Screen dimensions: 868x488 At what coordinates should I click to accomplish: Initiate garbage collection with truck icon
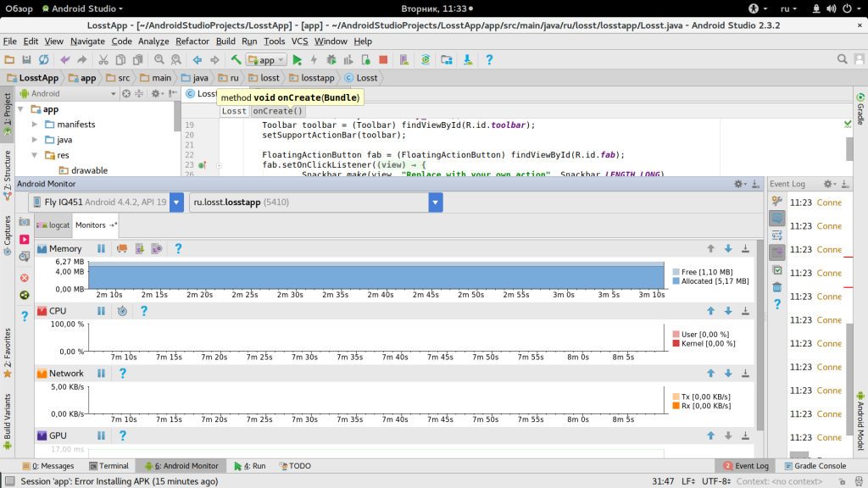(x=122, y=249)
